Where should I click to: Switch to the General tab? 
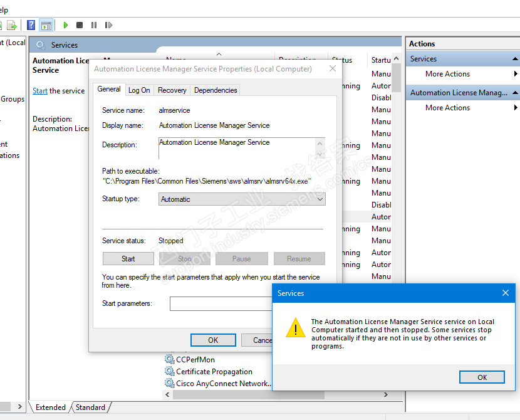pyautogui.click(x=109, y=89)
